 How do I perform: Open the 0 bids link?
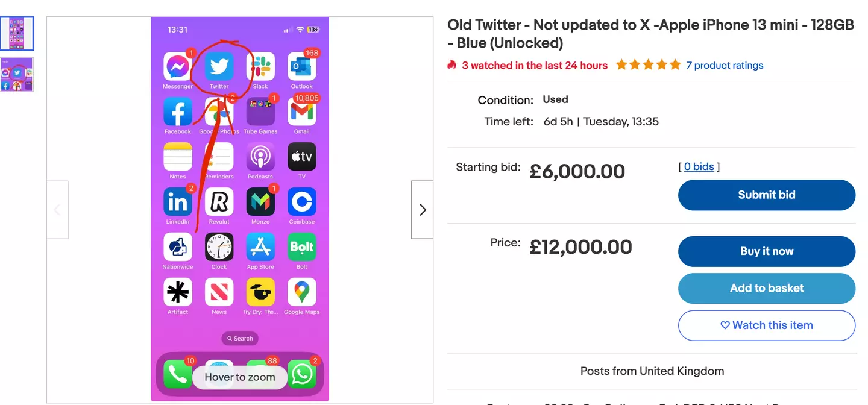(699, 166)
